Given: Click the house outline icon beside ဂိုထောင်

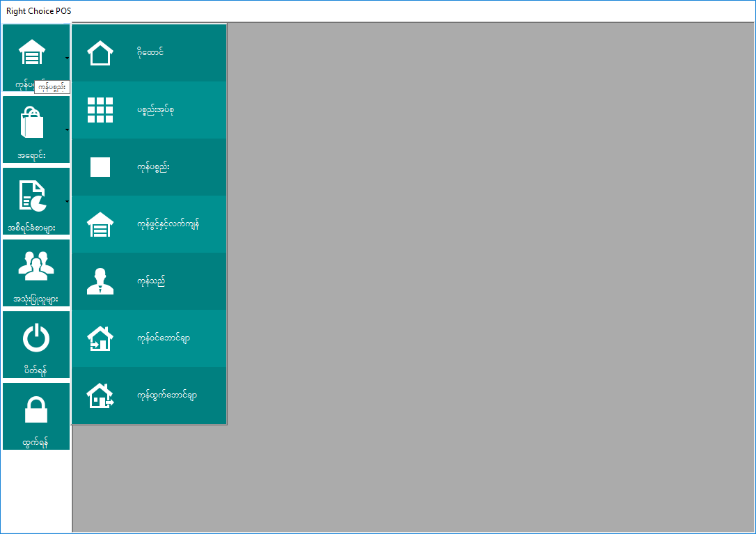Looking at the screenshot, I should pyautogui.click(x=100, y=53).
